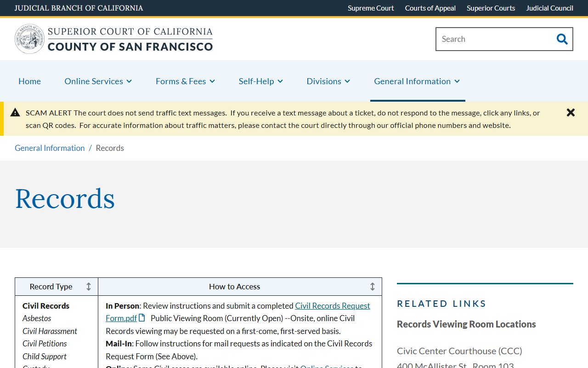Expand the General Information dropdown
588x368 pixels.
point(417,81)
